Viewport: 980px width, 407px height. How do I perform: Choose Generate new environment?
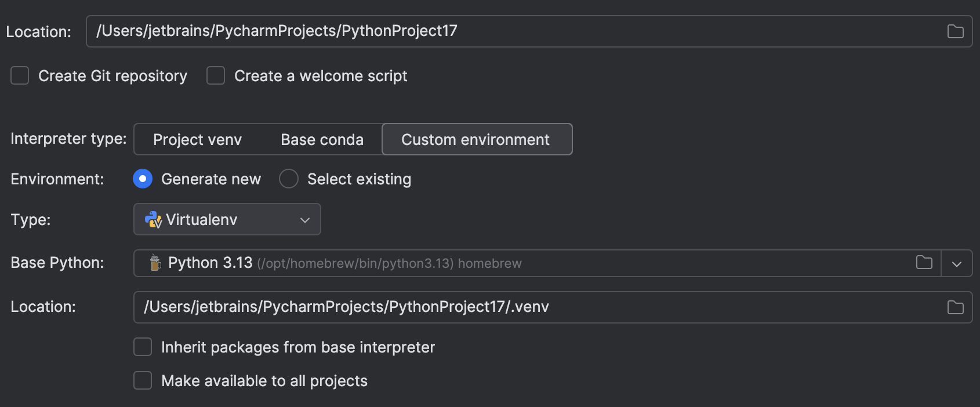pyautogui.click(x=142, y=179)
